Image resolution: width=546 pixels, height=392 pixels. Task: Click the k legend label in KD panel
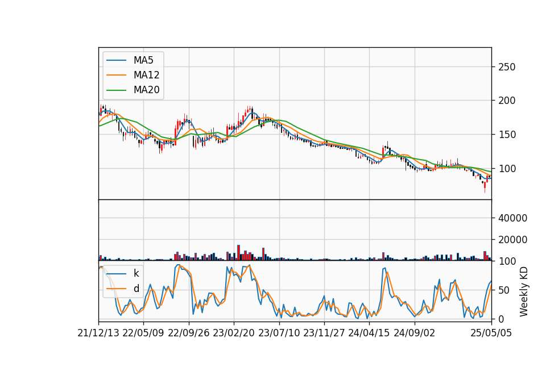(136, 273)
